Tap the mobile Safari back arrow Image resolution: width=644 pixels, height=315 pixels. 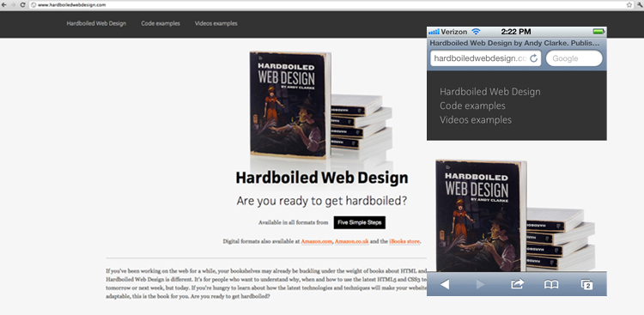445,284
